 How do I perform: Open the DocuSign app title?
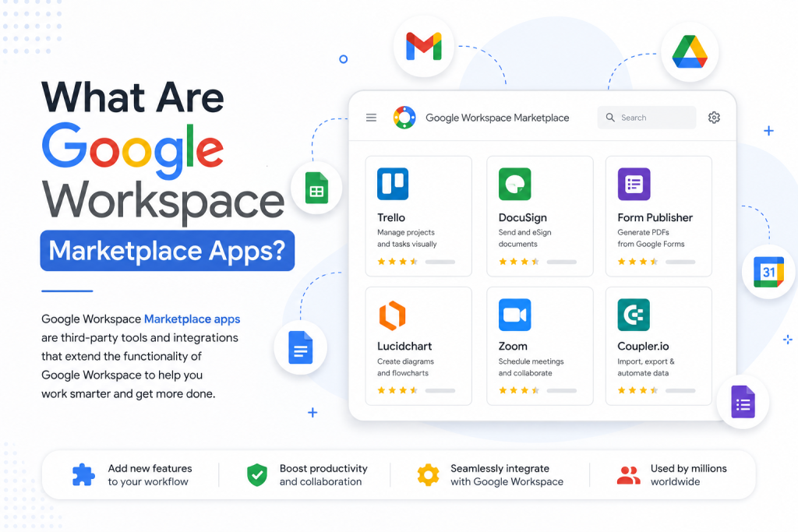(523, 217)
